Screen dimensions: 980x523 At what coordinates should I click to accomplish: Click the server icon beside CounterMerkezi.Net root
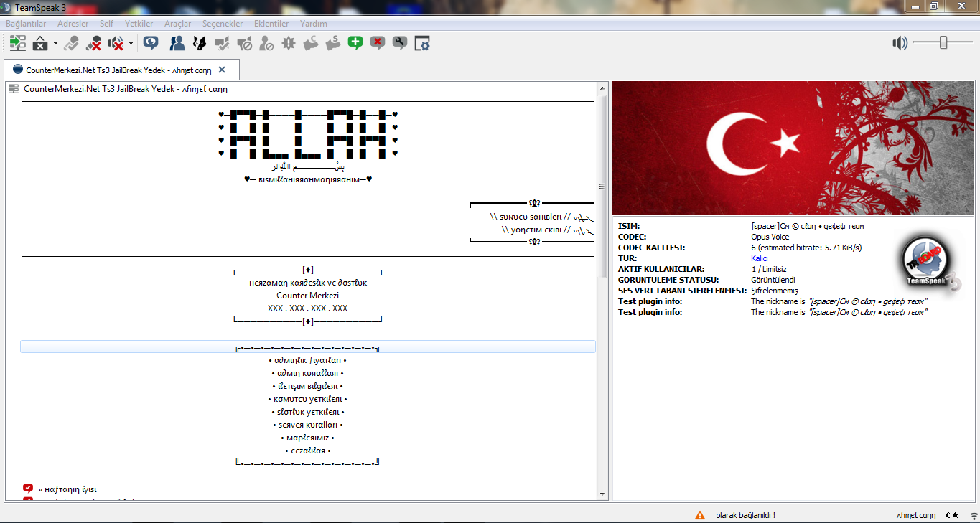click(x=13, y=89)
